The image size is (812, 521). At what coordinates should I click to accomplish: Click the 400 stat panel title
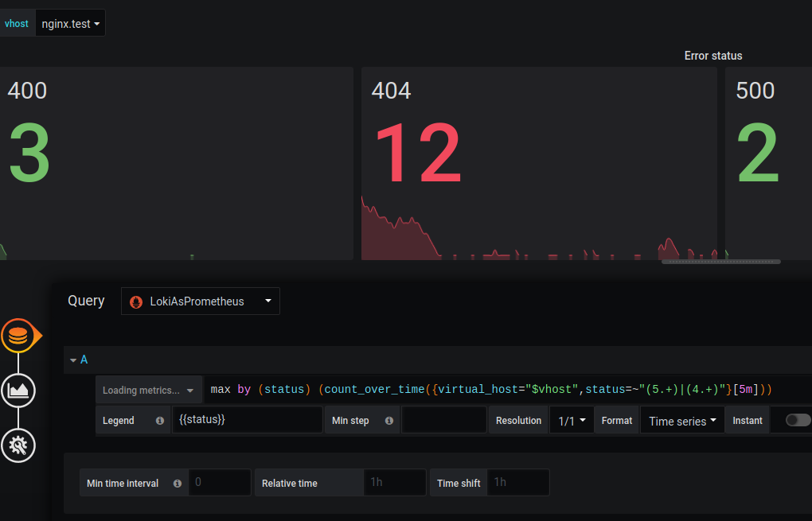tap(27, 91)
